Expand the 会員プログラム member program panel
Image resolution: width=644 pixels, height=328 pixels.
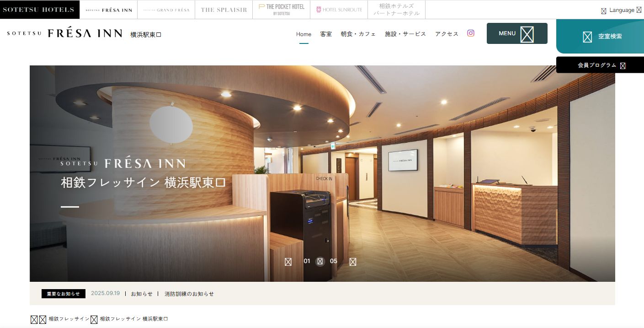pos(600,65)
